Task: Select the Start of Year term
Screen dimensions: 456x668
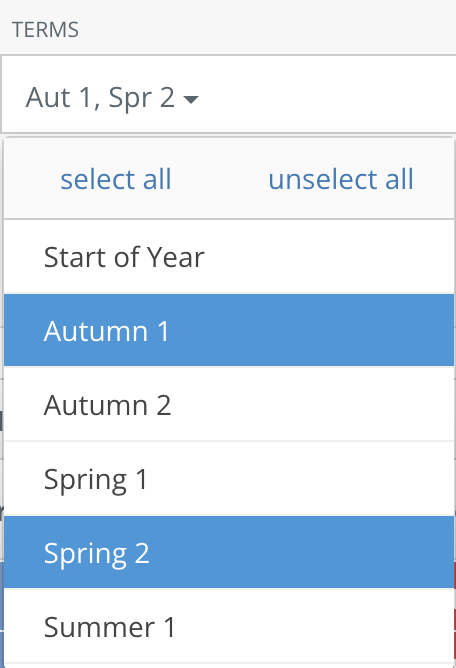Action: [229, 257]
